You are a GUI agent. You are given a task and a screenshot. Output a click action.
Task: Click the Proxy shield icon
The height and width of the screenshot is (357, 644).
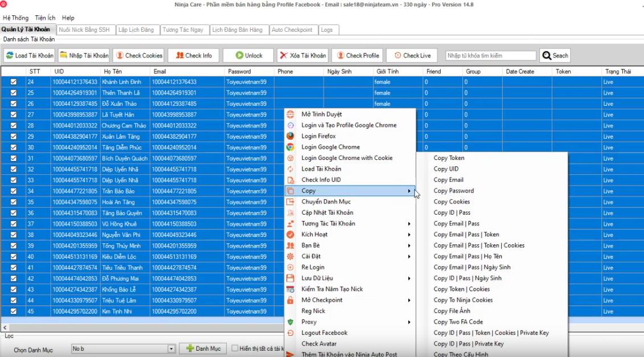(x=290, y=322)
